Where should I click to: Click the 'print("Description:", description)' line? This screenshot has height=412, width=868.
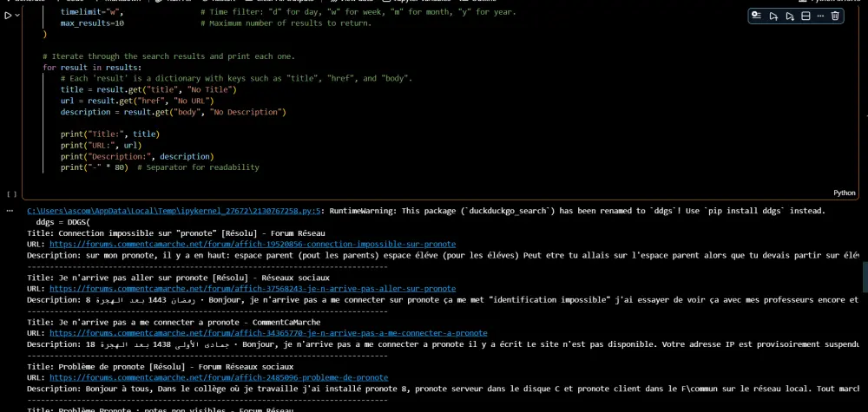point(137,156)
